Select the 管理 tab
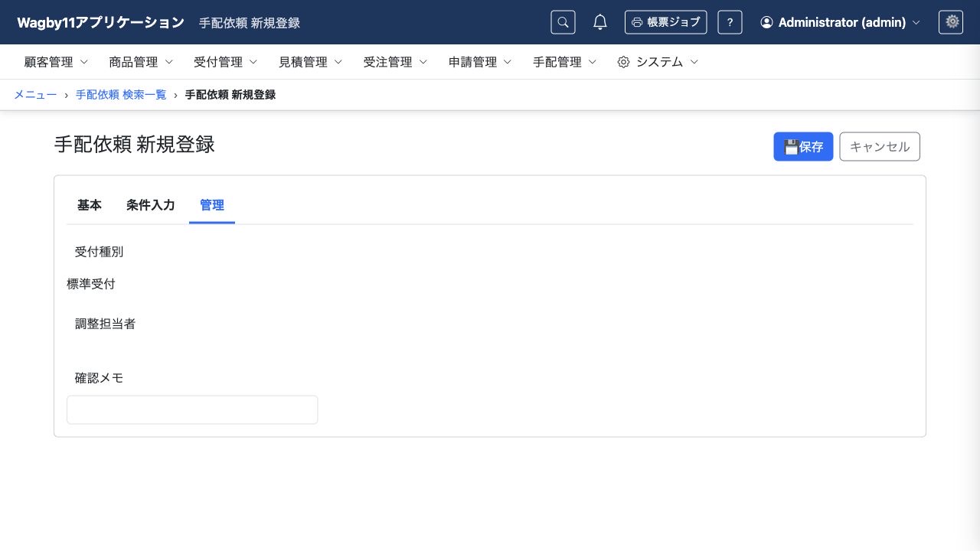The image size is (980, 551). coord(212,205)
